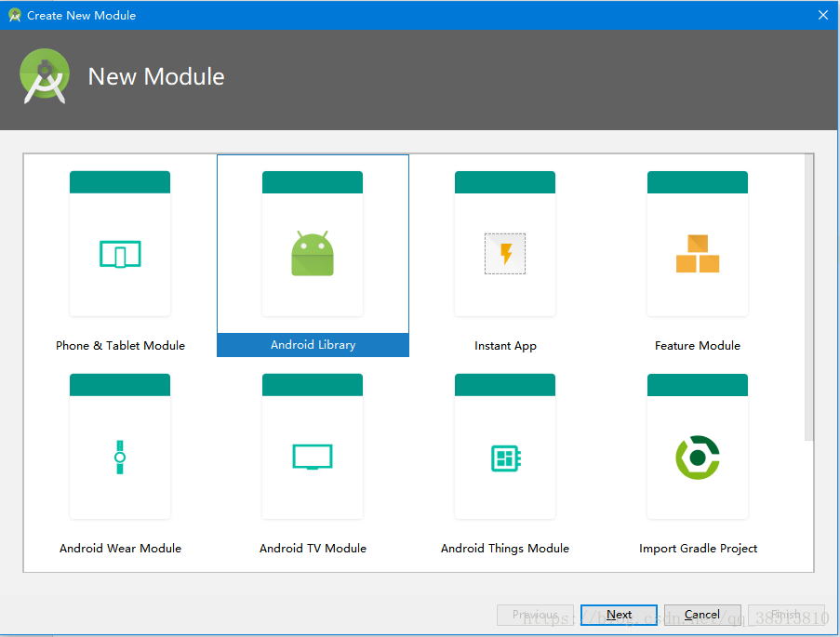Select the Phone & Tablet Module icon

[120, 254]
